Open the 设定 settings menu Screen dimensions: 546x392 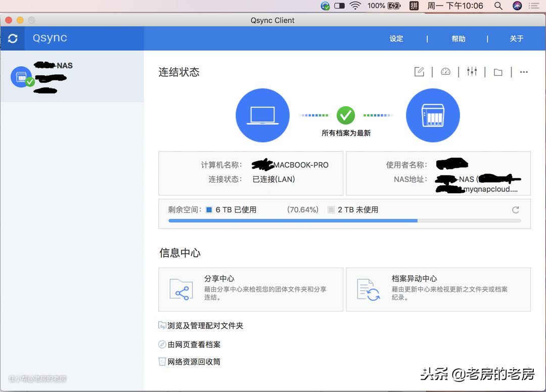396,39
